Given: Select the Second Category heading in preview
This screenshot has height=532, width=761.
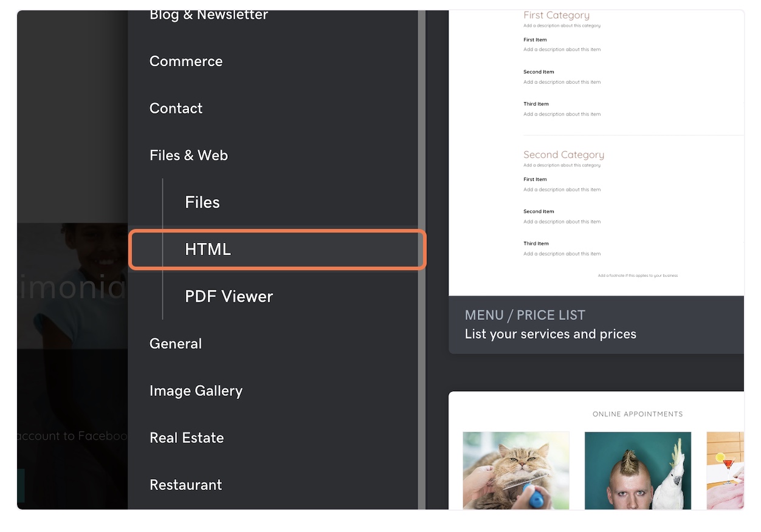Looking at the screenshot, I should click(563, 155).
